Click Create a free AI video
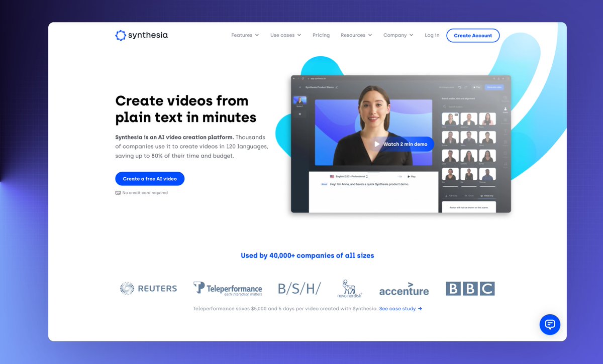 tap(150, 179)
